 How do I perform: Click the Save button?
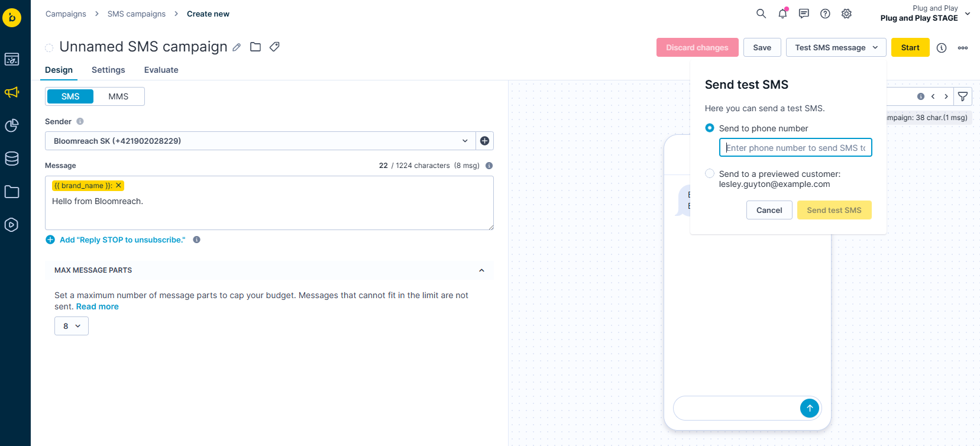[x=762, y=47]
